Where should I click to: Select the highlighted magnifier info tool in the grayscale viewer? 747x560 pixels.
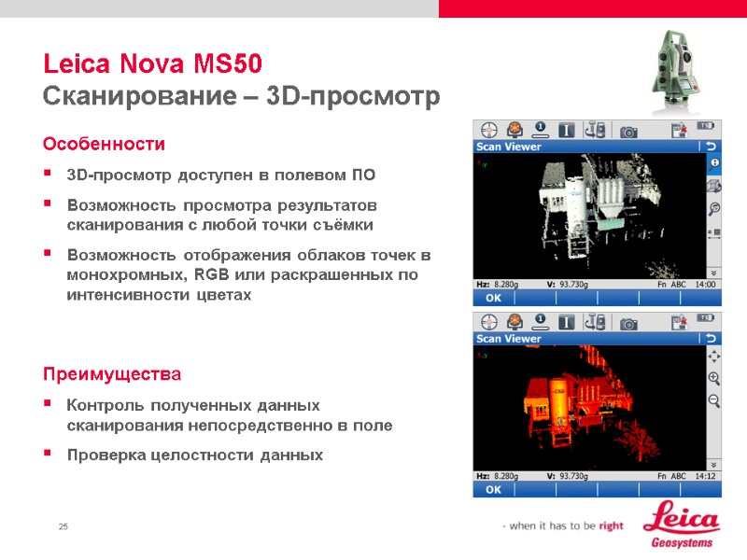point(713,164)
